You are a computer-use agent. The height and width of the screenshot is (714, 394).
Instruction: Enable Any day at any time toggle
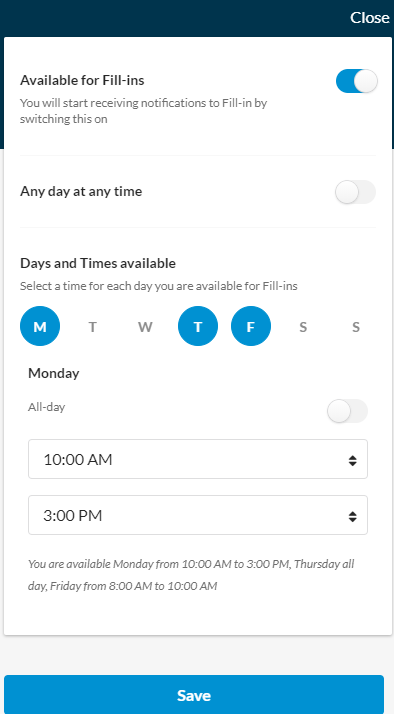355,192
